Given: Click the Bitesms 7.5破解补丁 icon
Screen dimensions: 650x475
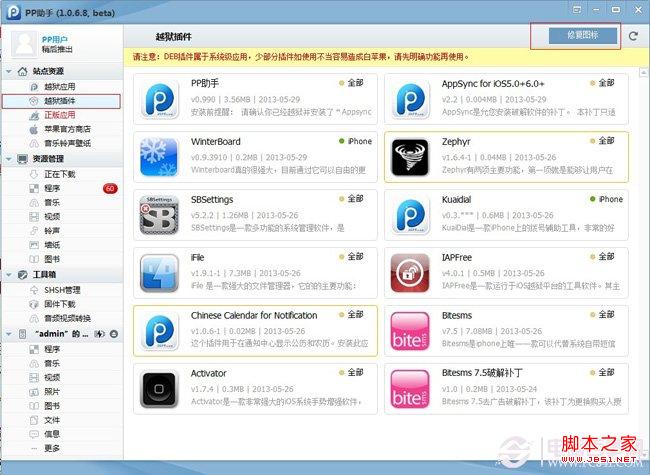Looking at the screenshot, I should [x=410, y=389].
